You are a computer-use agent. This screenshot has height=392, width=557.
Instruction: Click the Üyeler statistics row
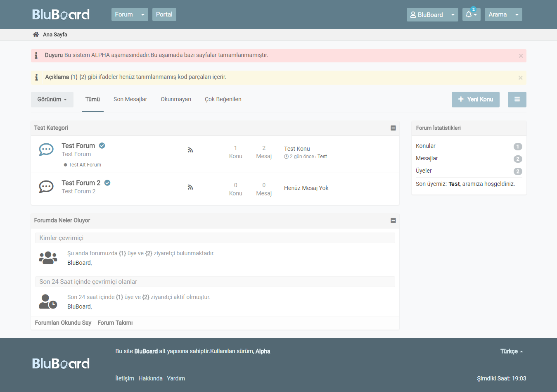coord(469,171)
